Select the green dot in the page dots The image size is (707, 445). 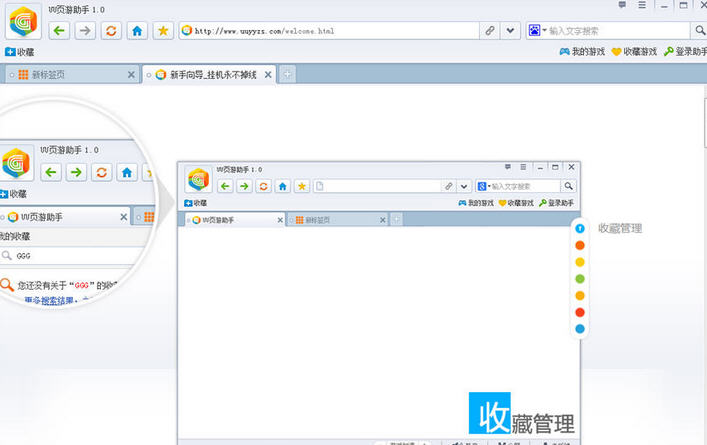[580, 279]
